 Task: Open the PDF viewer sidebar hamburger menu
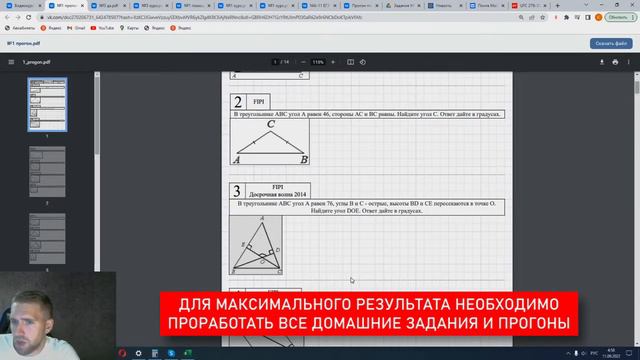coord(11,62)
